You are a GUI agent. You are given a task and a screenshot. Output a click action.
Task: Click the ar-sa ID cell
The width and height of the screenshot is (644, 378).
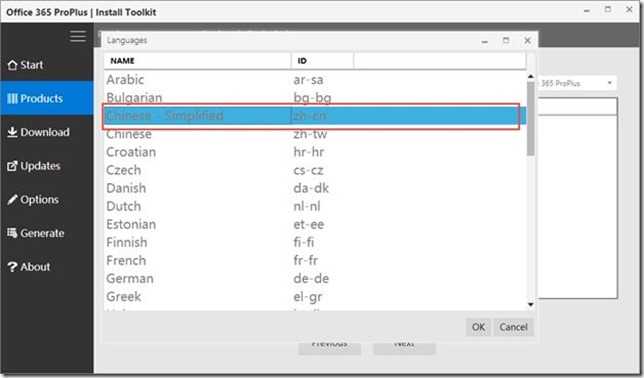[308, 80]
